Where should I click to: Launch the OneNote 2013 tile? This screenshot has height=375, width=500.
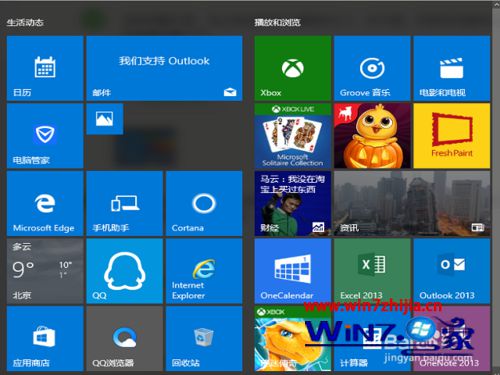452,339
